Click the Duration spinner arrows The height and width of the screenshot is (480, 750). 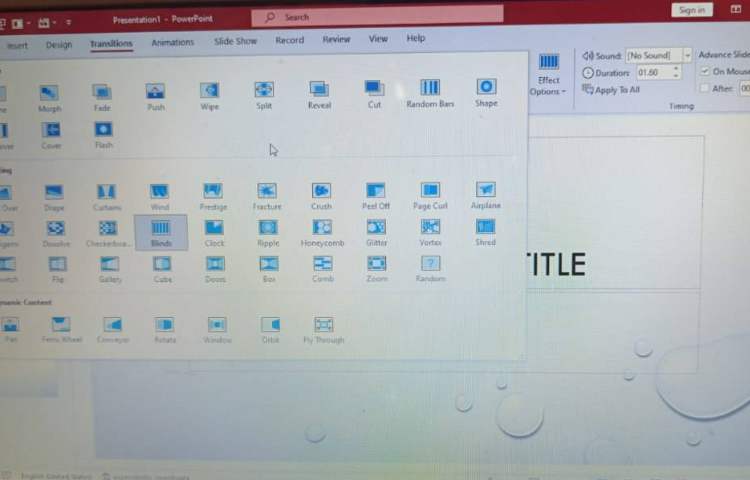[677, 73]
